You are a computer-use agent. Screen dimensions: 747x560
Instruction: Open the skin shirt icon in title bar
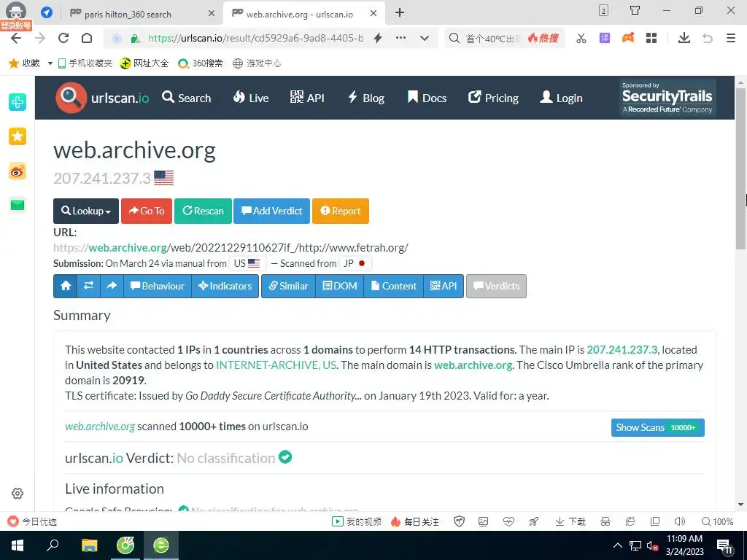(x=635, y=10)
